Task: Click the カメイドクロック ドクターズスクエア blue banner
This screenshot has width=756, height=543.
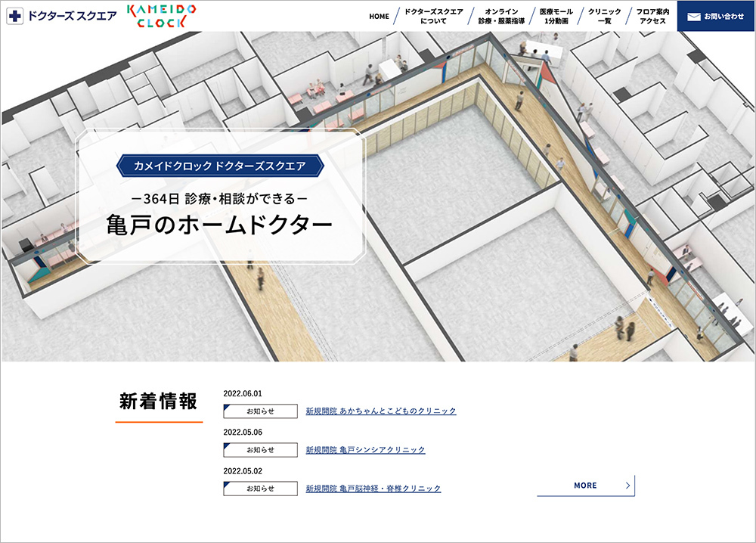Action: coord(219,166)
